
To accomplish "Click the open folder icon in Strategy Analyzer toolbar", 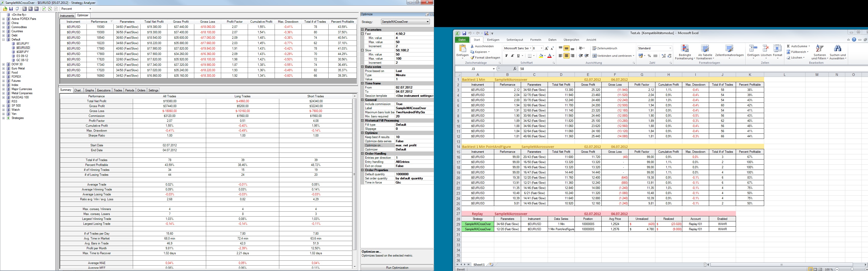I will 5,9.
